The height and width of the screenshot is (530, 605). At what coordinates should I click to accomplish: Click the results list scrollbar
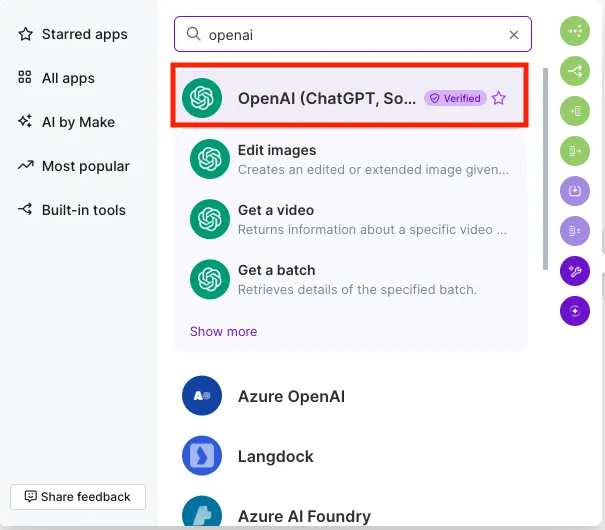(x=545, y=169)
